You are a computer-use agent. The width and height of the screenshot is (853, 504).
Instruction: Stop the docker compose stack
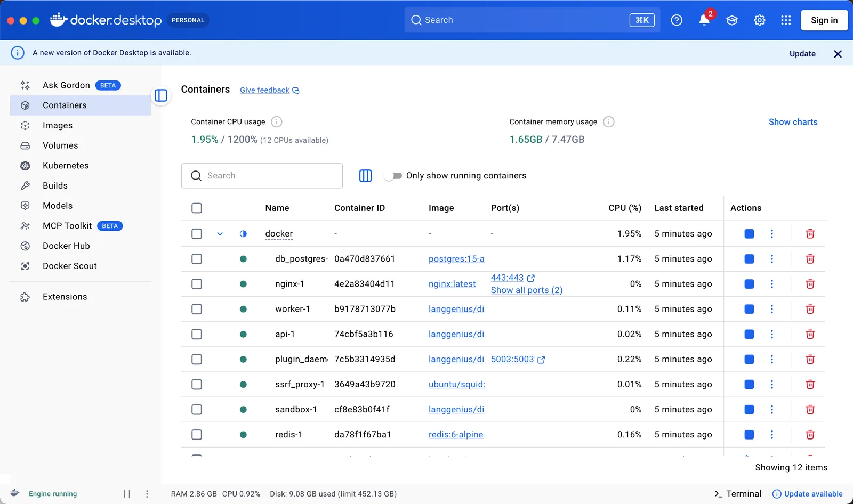[749, 234]
